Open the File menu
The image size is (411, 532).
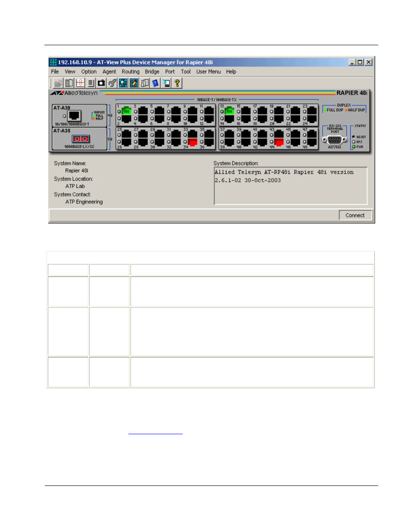pos(55,72)
